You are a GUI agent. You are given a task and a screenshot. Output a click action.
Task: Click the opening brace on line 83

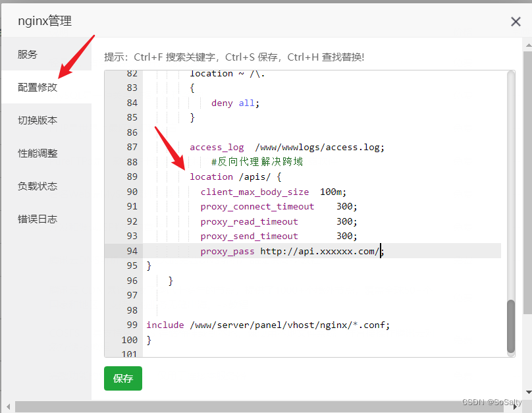click(x=192, y=88)
